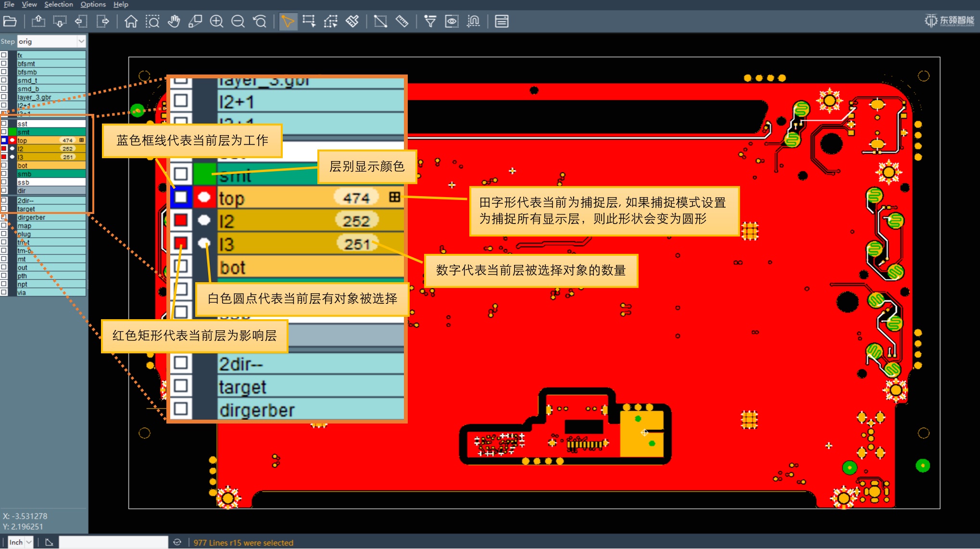The image size is (980, 549).
Task: Expand the 田 snap indicator on top layer
Action: (395, 197)
